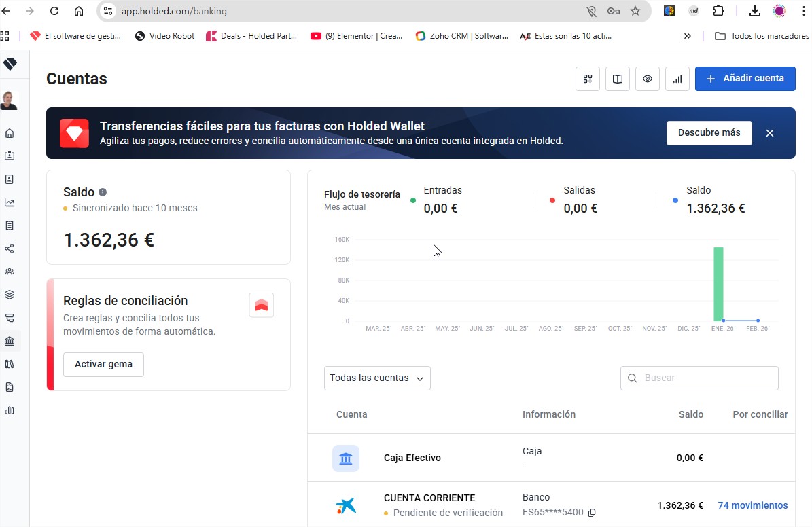Click the Activar gema button
Image resolution: width=812 pixels, height=527 pixels.
click(x=103, y=365)
